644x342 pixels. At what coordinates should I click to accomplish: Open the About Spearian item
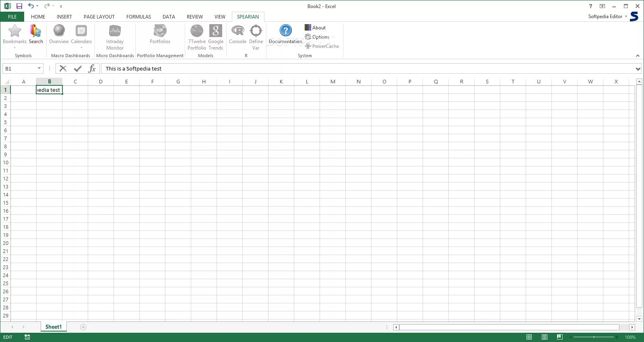tap(315, 27)
